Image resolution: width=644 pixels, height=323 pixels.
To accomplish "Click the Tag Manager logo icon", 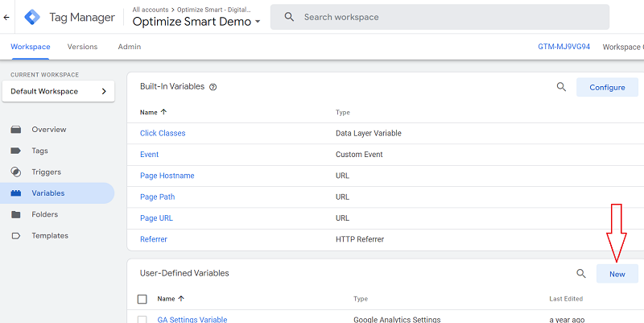I will click(32, 17).
